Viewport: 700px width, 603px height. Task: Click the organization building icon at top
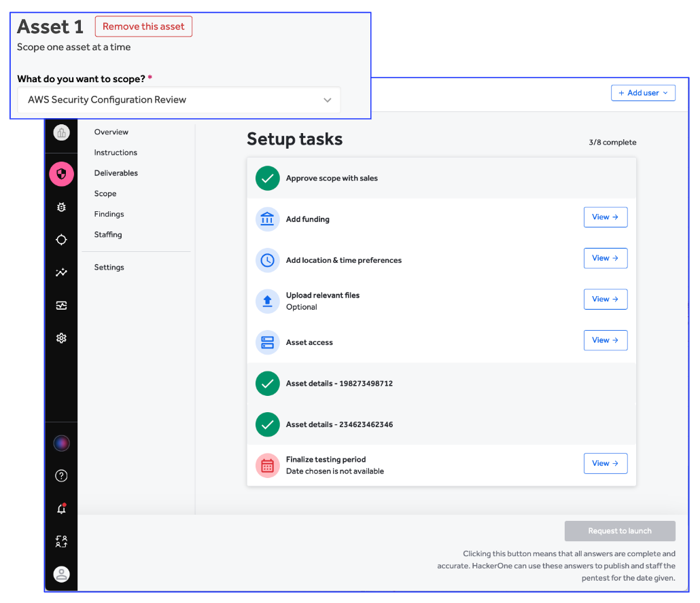(x=61, y=132)
